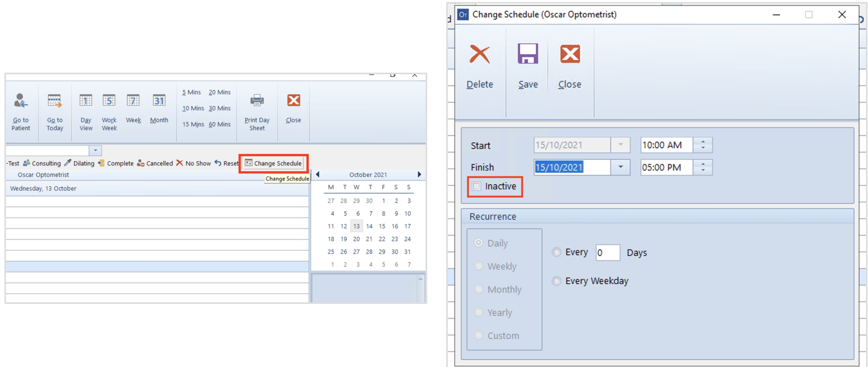Image resolution: width=868 pixels, height=367 pixels.
Task: Switch to Day View
Action: coord(86,112)
